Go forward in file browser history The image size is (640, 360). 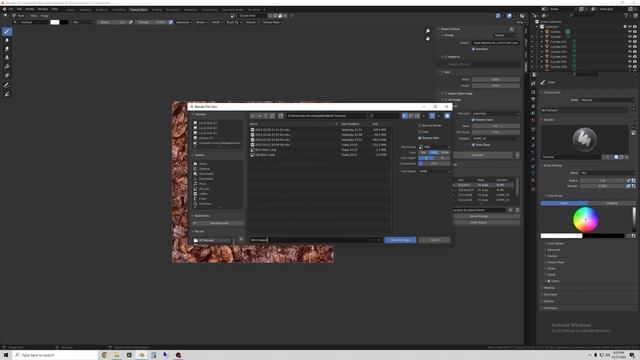click(x=260, y=116)
